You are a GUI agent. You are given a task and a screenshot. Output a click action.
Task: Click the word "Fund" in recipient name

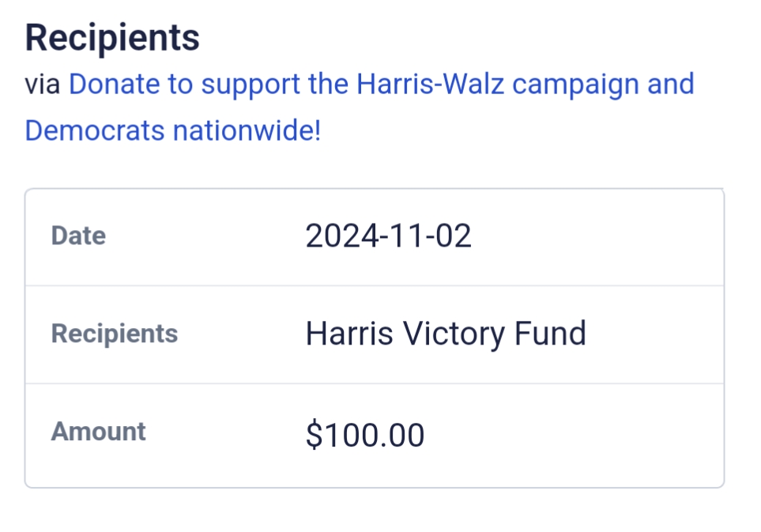tap(550, 334)
